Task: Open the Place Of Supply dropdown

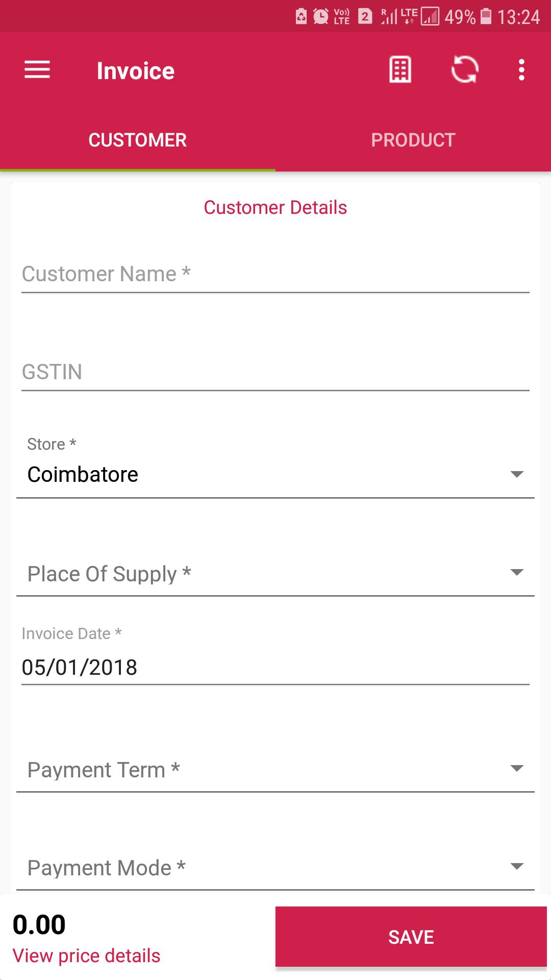Action: click(275, 574)
